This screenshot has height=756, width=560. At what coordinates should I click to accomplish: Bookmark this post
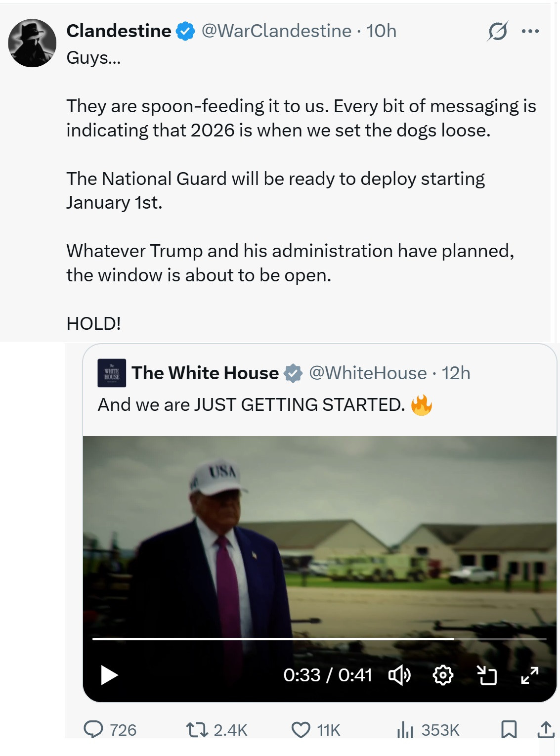[x=509, y=729]
